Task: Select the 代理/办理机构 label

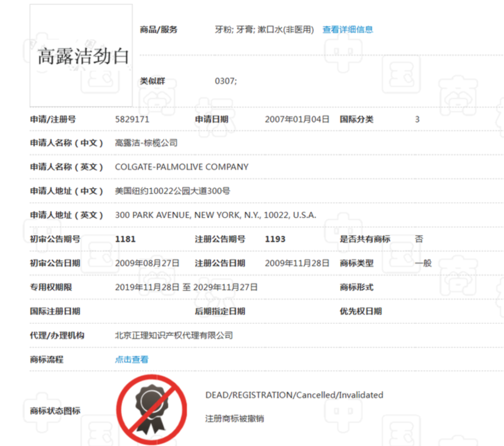Action: pyautogui.click(x=57, y=335)
